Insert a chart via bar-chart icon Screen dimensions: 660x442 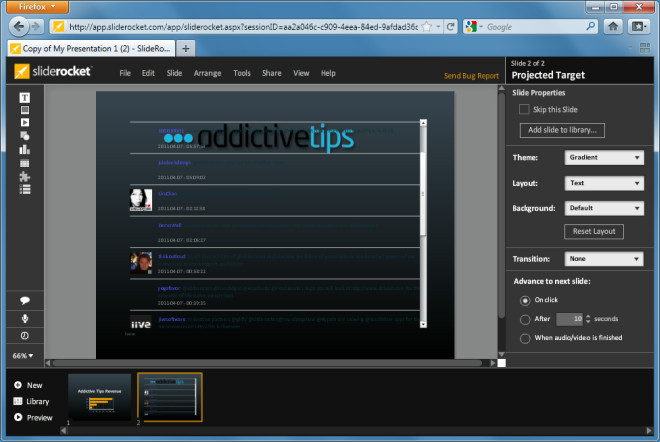25,149
